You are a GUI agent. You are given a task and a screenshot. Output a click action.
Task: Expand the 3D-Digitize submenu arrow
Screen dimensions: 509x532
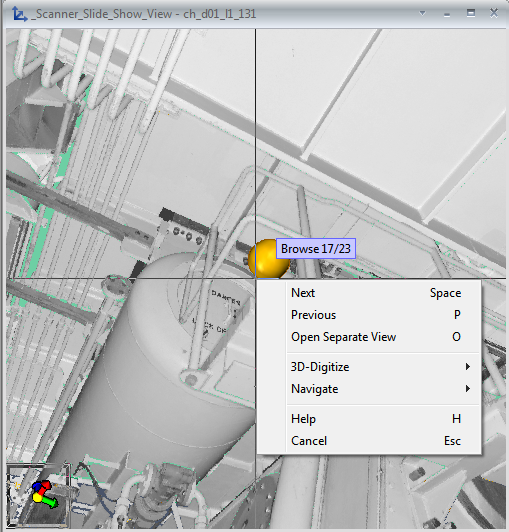pyautogui.click(x=468, y=367)
